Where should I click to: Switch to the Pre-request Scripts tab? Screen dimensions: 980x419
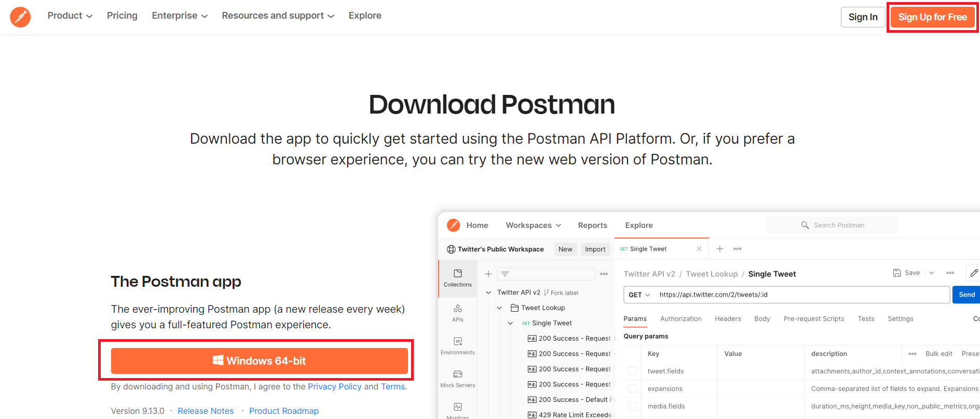pyautogui.click(x=814, y=319)
